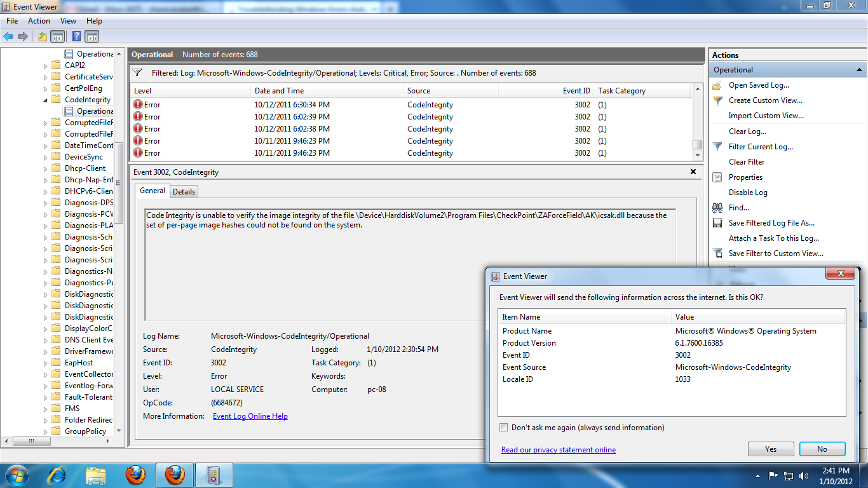This screenshot has width=868, height=488.
Task: Click the folder icon beside DriverFramewo
Action: [56, 351]
